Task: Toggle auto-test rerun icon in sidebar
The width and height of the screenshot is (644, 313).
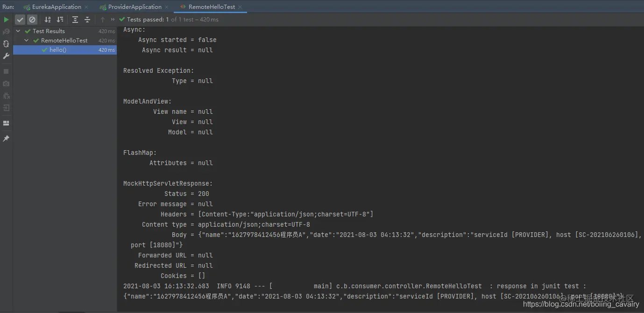Action: [x=6, y=44]
